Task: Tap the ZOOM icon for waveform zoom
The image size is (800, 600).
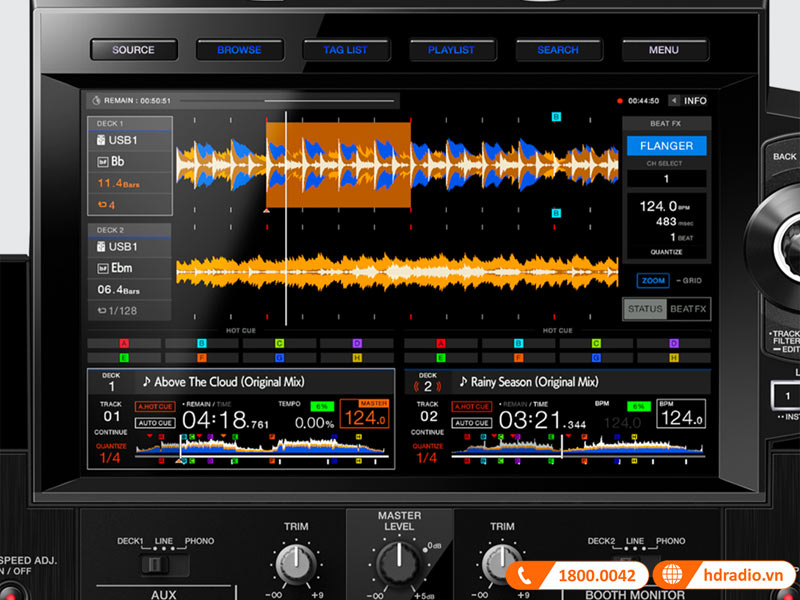Action: click(x=651, y=279)
